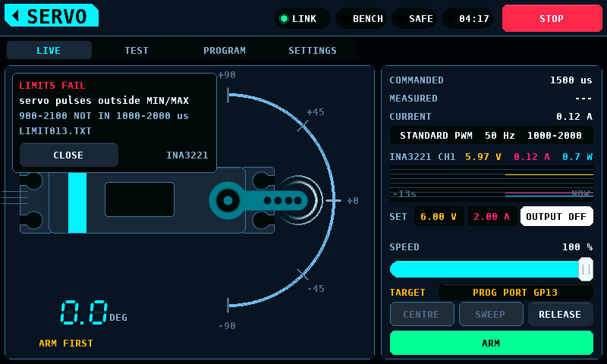
Task: Click the power history graph
Action: click(491, 184)
